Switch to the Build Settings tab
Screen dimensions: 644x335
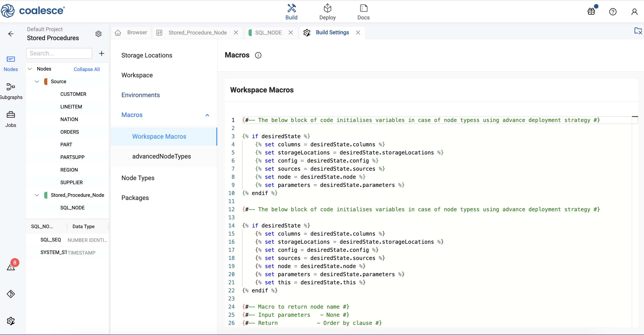[x=332, y=32]
